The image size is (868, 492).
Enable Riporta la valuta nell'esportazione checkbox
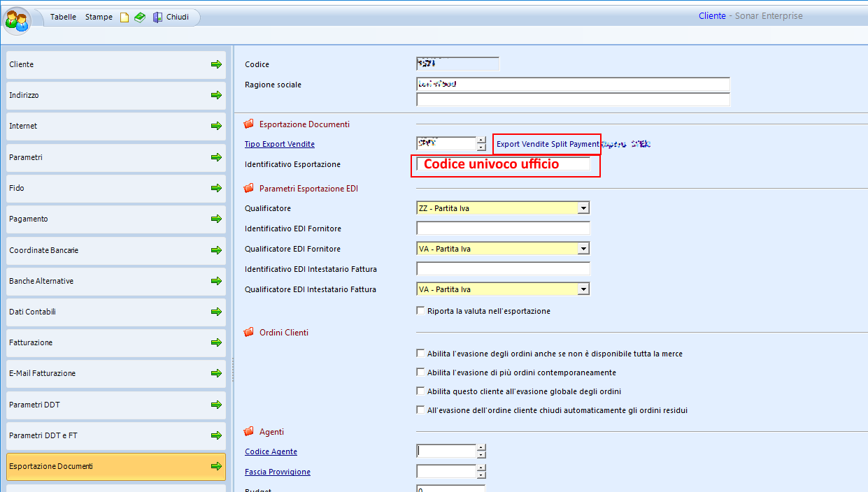(420, 311)
